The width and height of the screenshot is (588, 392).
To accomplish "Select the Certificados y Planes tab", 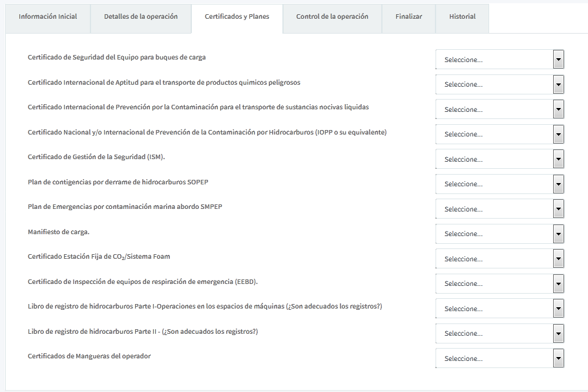I will point(237,17).
